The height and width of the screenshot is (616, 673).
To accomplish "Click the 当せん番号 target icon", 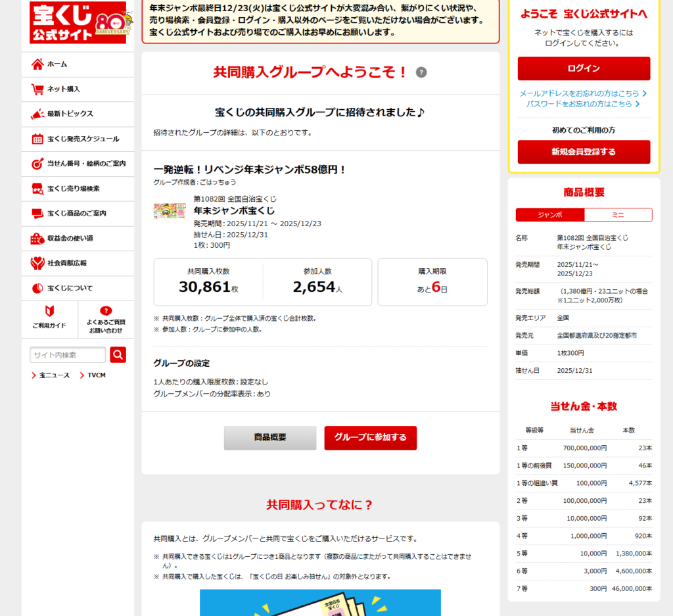I will pos(37,164).
